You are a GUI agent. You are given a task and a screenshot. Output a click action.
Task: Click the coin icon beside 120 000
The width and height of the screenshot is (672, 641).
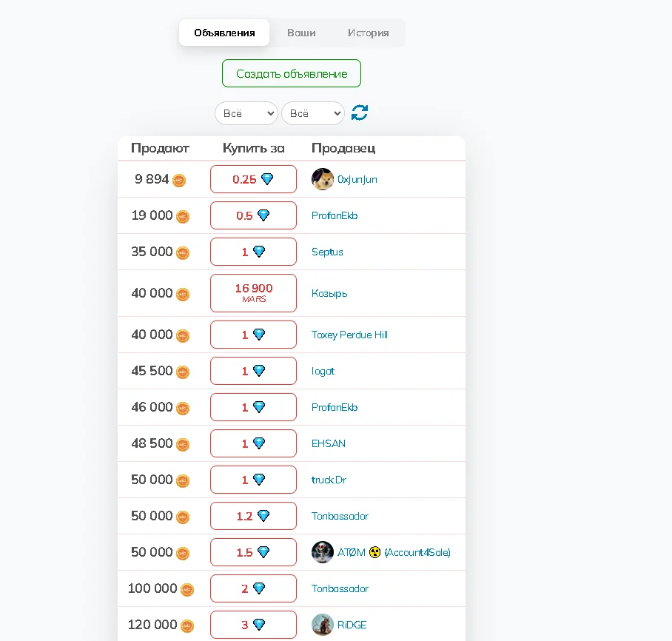pyautogui.click(x=187, y=626)
